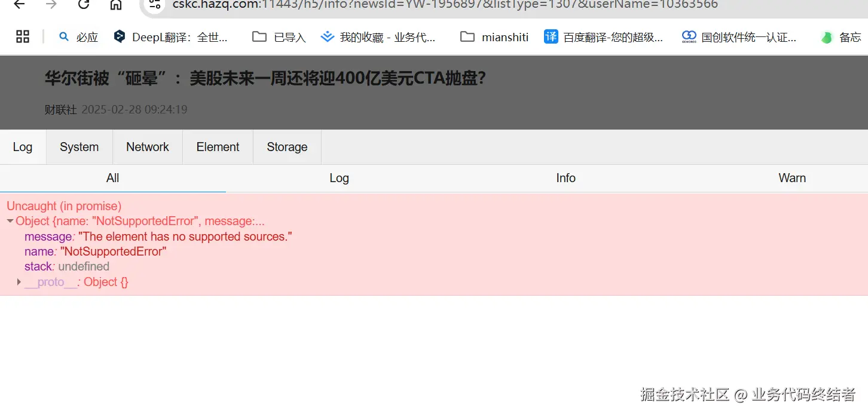Open the mianshiti bookmarks folder
The width and height of the screenshot is (868, 415).
(494, 37)
